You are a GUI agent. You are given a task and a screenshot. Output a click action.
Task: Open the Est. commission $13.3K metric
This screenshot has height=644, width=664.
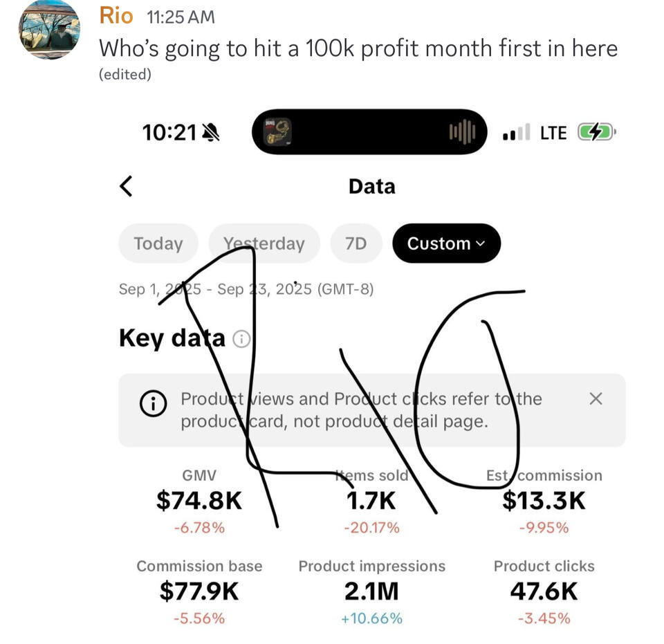click(544, 500)
